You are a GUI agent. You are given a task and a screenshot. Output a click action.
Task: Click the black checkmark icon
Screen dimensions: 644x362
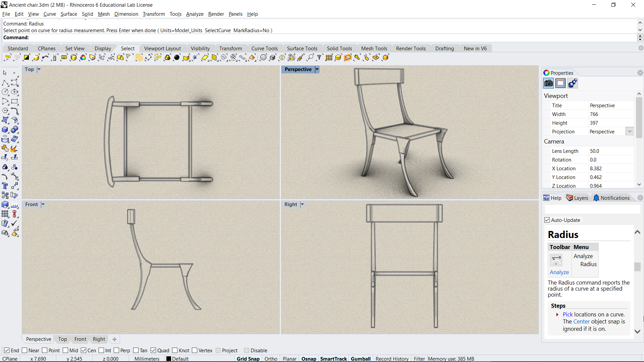point(14,223)
